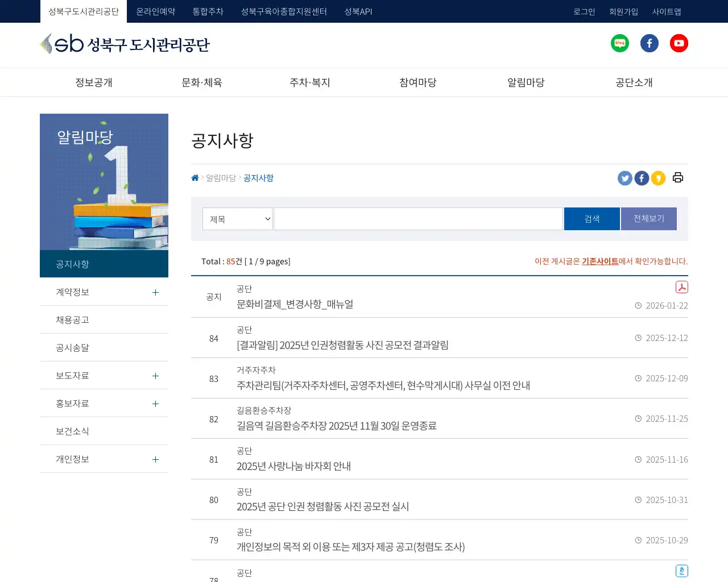Open the 기존사이트 link for old postings
Screen dimensions: 728x582
[599, 261]
